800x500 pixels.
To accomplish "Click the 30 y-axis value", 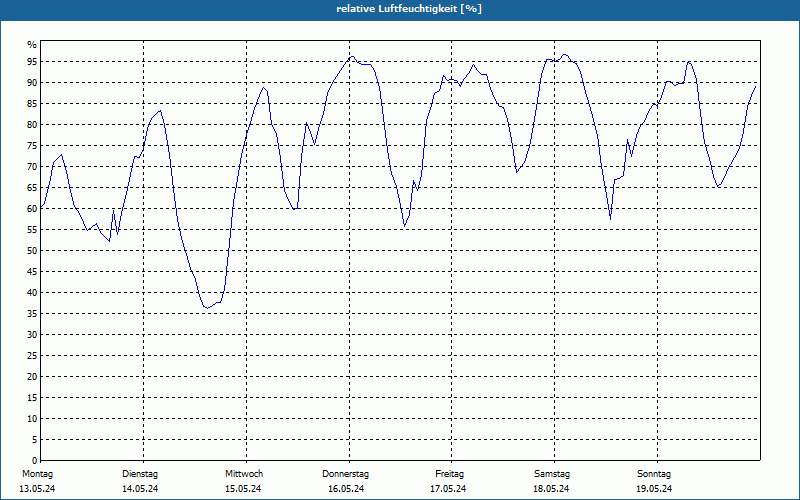I will [x=32, y=335].
